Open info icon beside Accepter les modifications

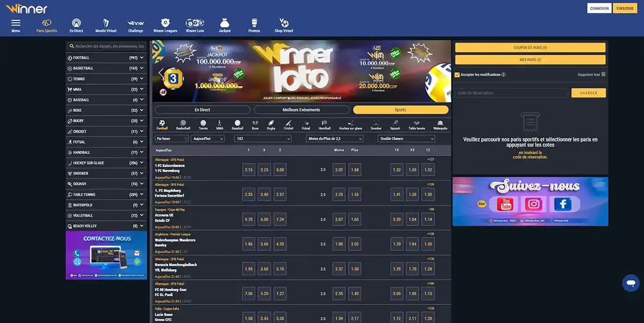(503, 75)
